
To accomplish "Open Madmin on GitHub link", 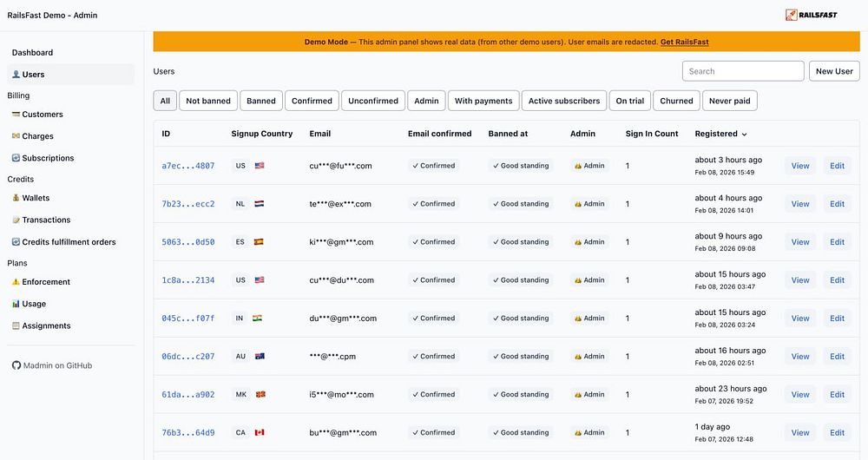I will [x=57, y=365].
